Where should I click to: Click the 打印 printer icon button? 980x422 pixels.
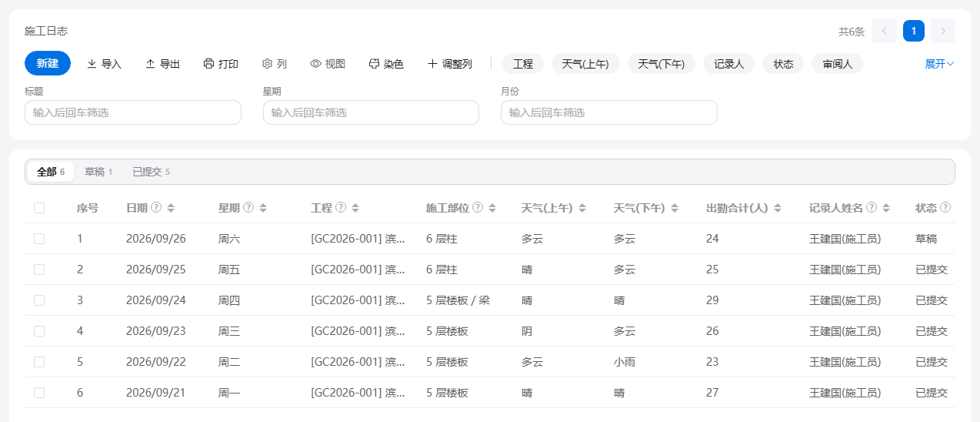tap(221, 64)
